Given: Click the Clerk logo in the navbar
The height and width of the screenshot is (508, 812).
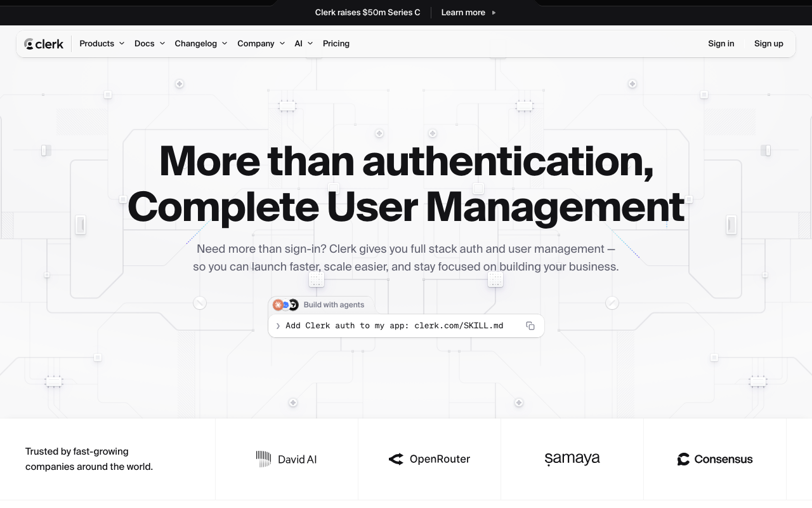Looking at the screenshot, I should click(44, 44).
